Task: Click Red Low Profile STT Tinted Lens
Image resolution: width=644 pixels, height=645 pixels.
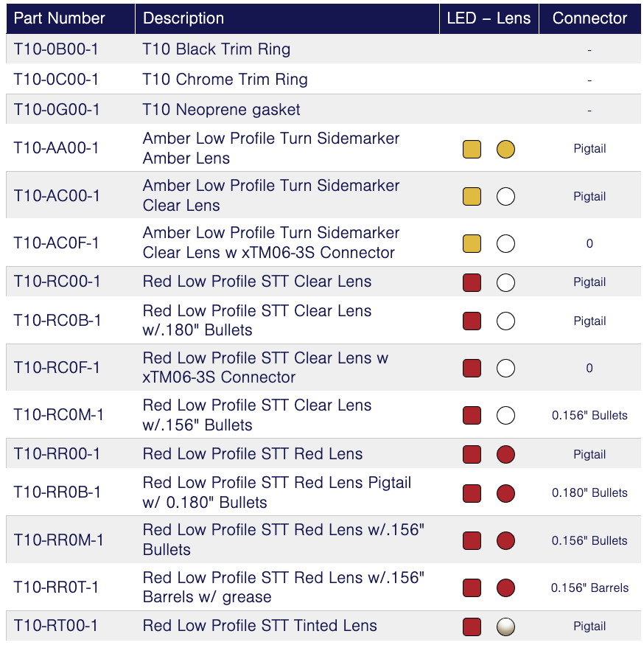Action: (x=259, y=626)
